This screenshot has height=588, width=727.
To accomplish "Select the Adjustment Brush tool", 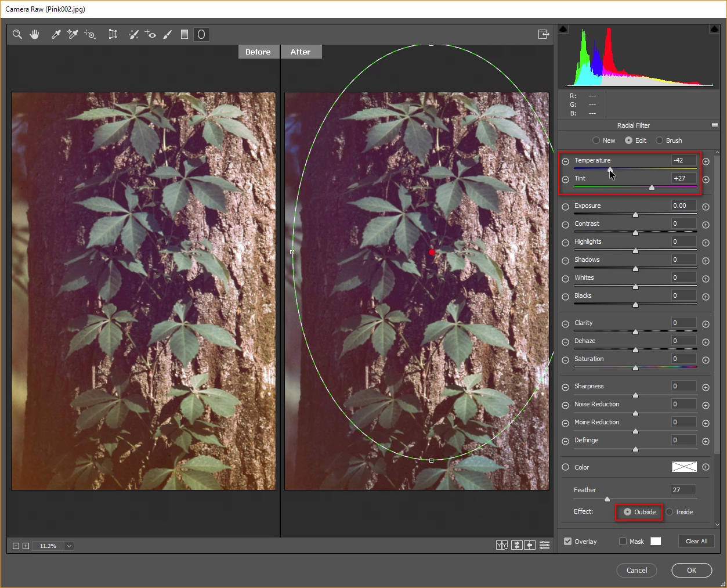I will [168, 34].
